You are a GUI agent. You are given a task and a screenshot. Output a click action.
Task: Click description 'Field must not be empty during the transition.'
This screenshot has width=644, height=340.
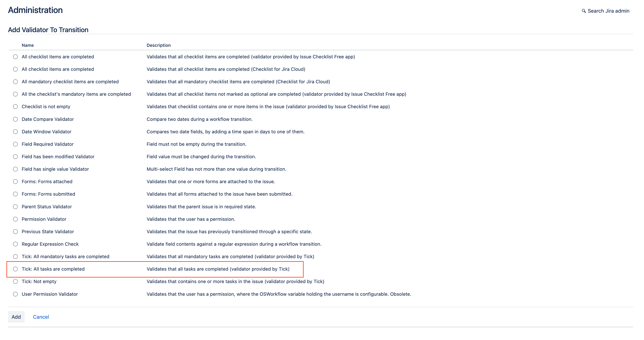tap(196, 144)
